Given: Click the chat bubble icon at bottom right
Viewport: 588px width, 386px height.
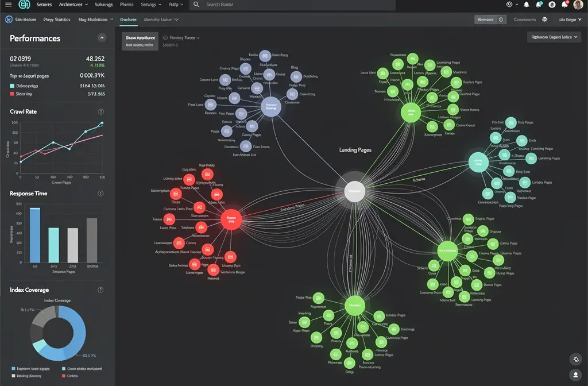Looking at the screenshot, I should pos(576,358).
